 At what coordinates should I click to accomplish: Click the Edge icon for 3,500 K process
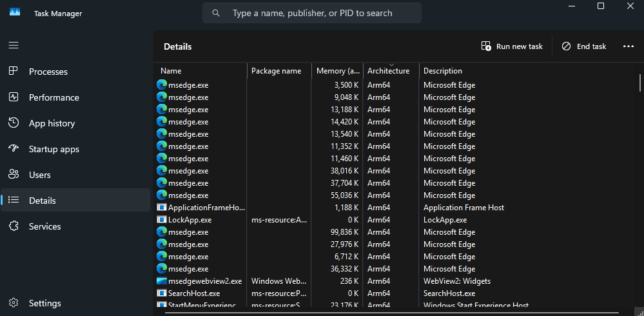coord(162,85)
